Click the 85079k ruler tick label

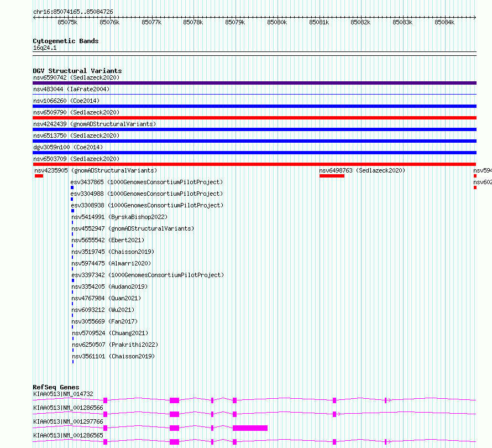235,22
